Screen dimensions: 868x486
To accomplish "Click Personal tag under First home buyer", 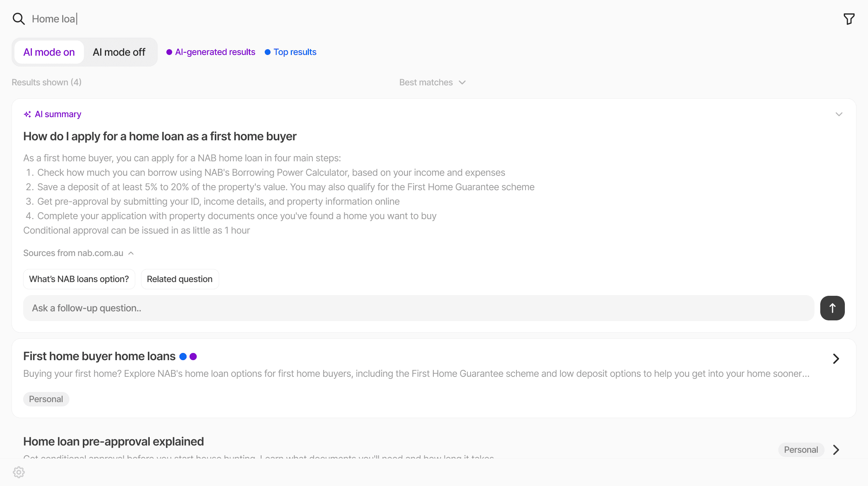I will point(46,399).
